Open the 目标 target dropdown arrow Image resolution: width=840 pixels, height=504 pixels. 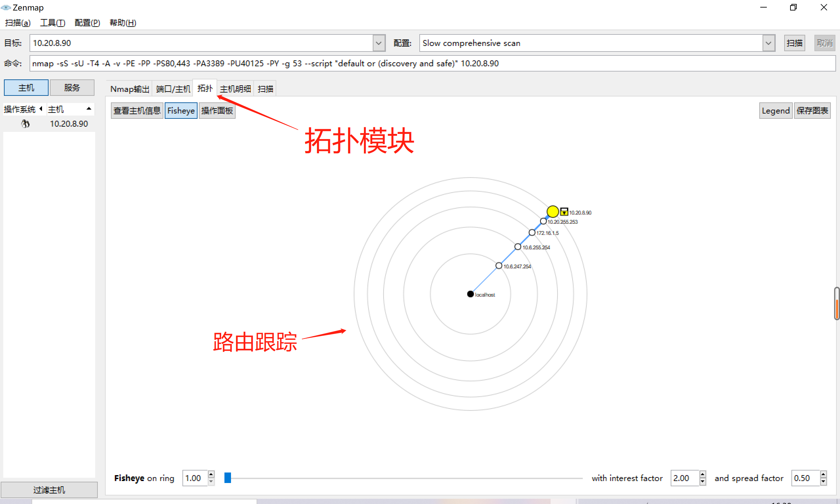[x=379, y=43]
